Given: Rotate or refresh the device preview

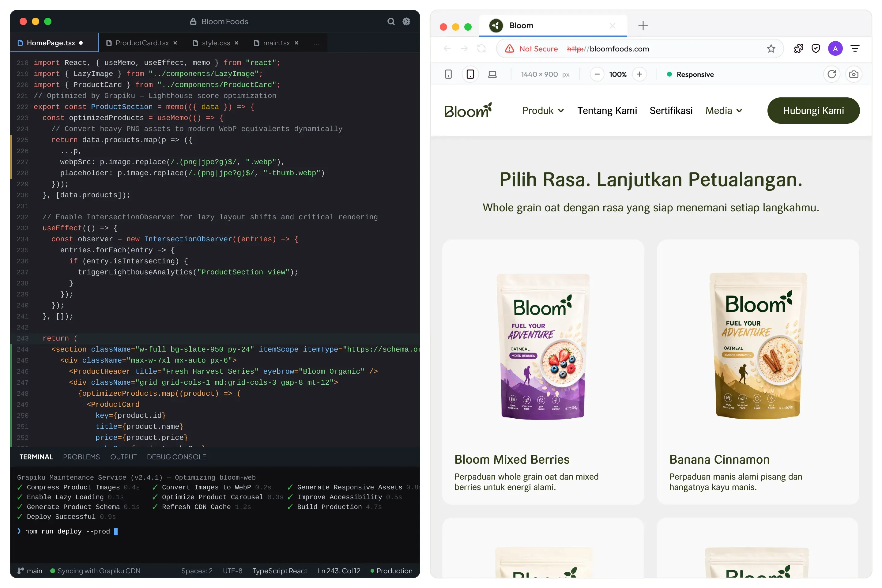Looking at the screenshot, I should click(x=832, y=74).
